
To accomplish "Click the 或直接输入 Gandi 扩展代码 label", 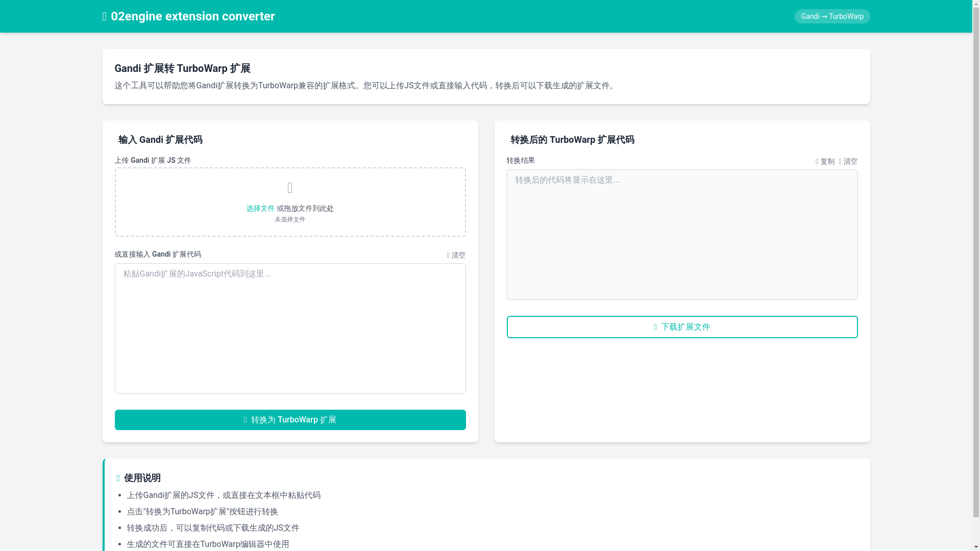I will [x=158, y=254].
